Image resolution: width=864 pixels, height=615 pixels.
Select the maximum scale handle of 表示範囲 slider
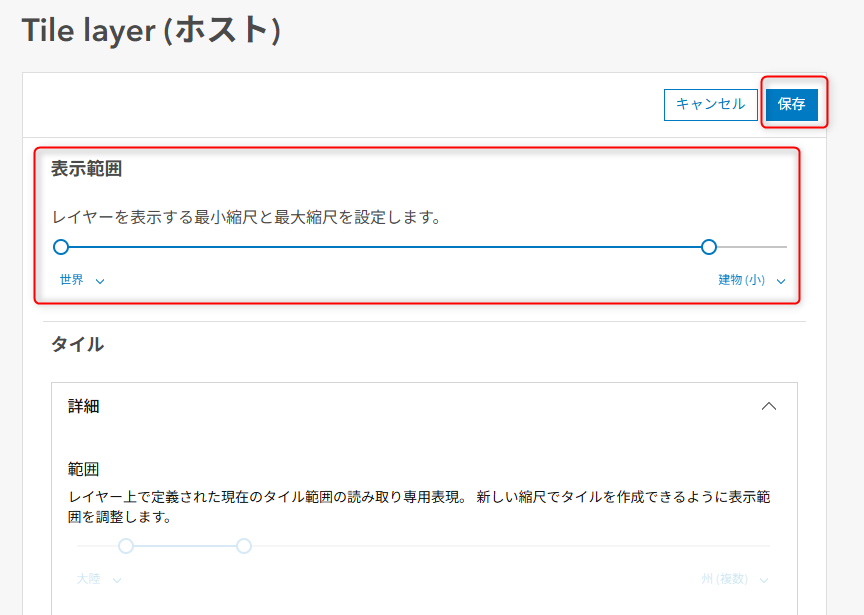coord(709,247)
